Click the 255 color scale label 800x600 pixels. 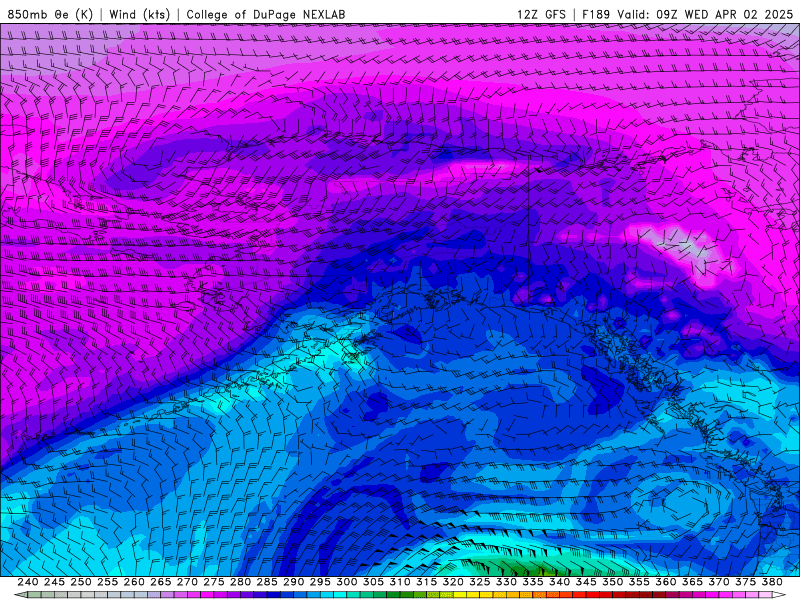click(107, 582)
